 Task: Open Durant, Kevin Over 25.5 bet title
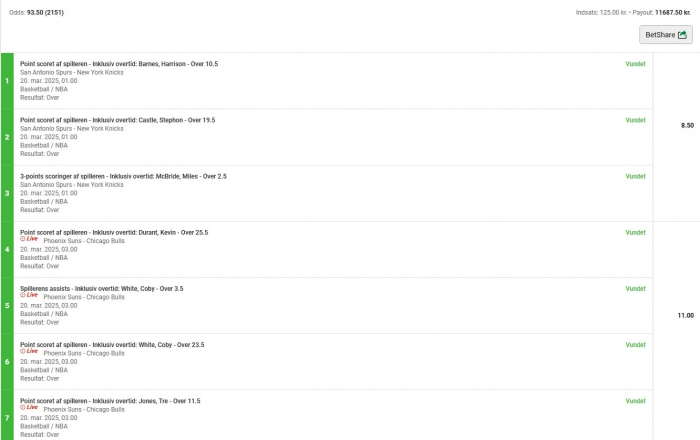tap(114, 232)
